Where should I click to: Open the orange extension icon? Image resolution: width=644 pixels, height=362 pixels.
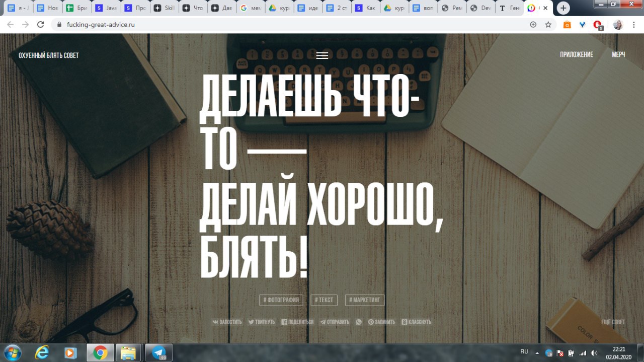point(567,24)
